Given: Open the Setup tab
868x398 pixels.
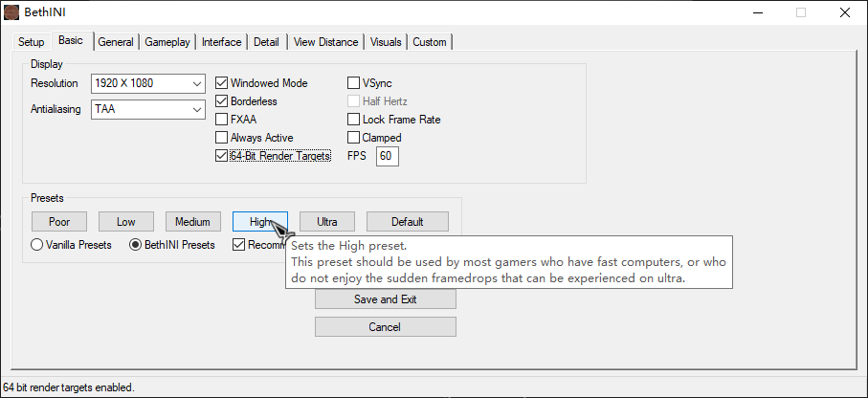Looking at the screenshot, I should (x=32, y=42).
